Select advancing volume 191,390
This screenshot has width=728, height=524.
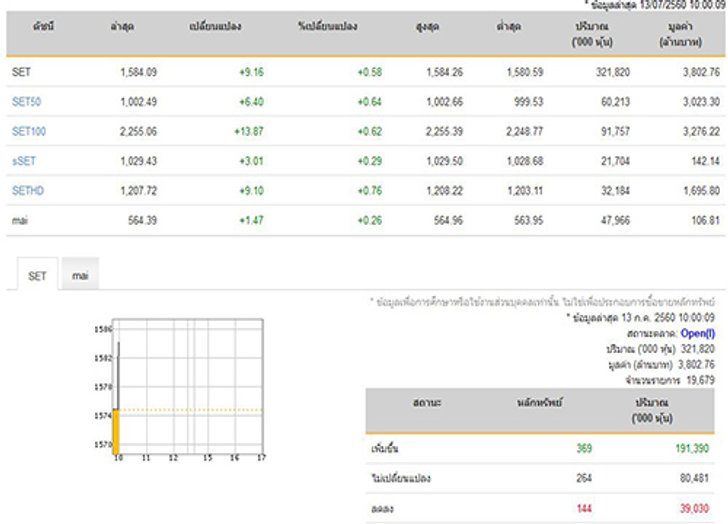point(692,448)
